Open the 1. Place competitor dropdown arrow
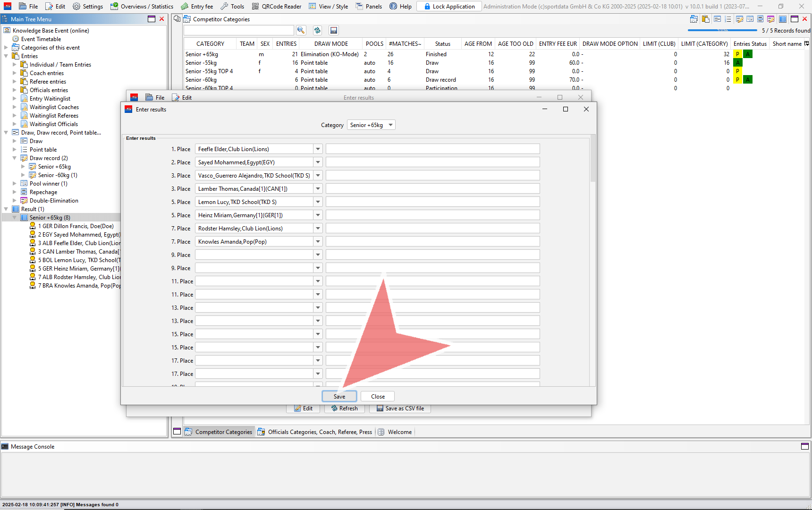Viewport: 812px width, 510px height. (318, 149)
